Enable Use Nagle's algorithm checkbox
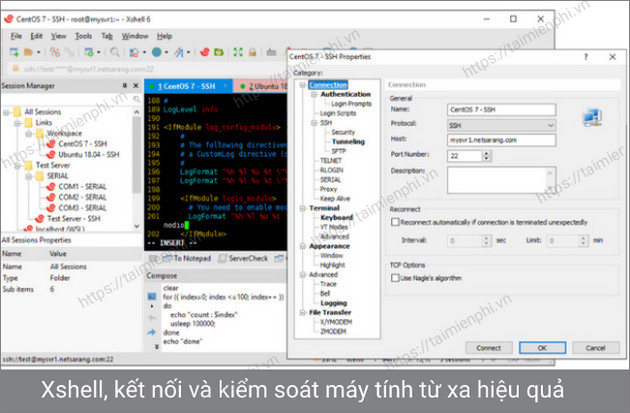 point(395,278)
